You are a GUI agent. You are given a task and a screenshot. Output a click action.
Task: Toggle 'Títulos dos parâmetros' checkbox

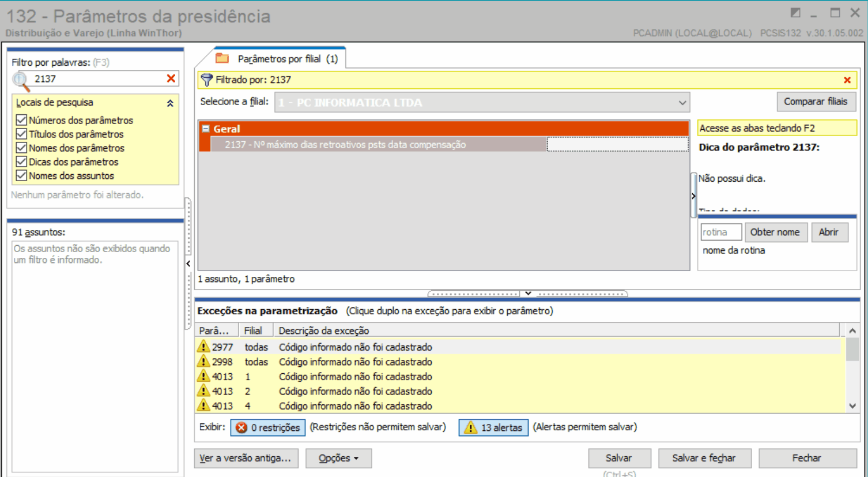coord(21,134)
